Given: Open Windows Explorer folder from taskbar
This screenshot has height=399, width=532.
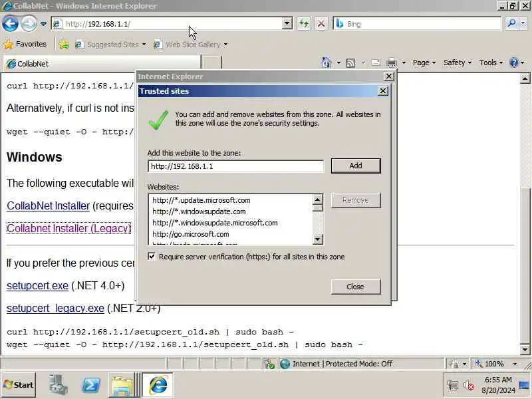Looking at the screenshot, I should pyautogui.click(x=122, y=385).
